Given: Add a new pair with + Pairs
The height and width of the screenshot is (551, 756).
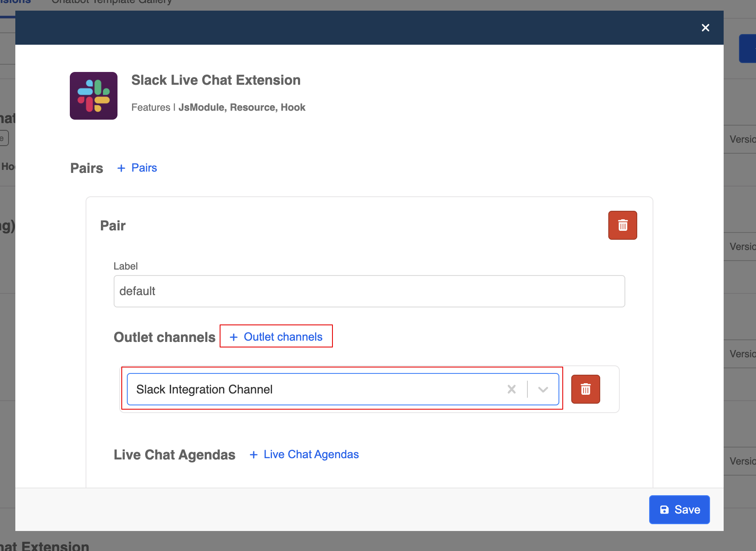Looking at the screenshot, I should coord(137,168).
